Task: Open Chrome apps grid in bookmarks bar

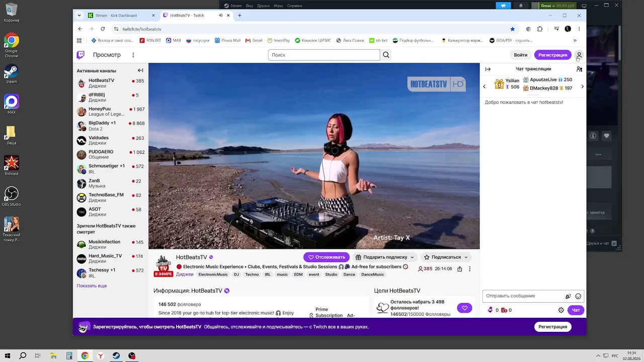Action: pos(79,40)
